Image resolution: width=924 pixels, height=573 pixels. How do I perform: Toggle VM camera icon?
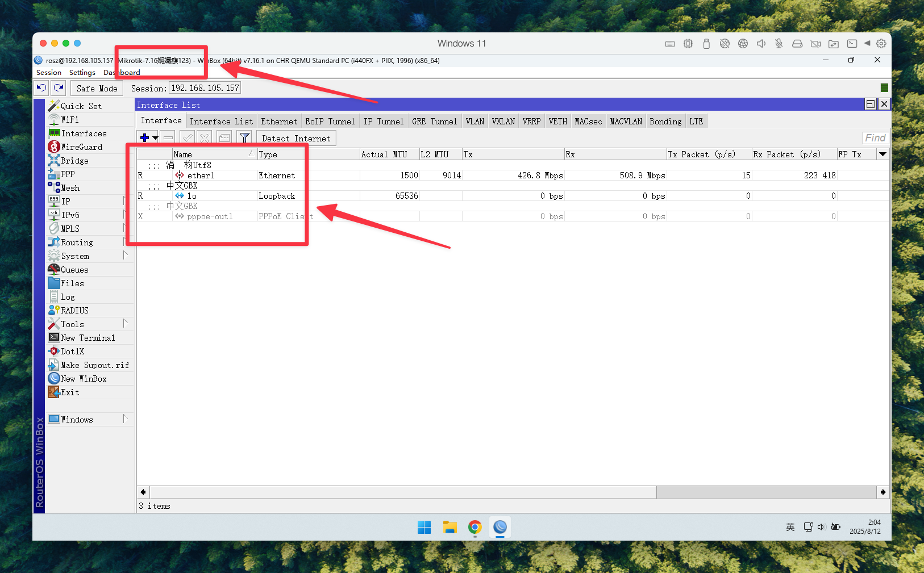(815, 44)
